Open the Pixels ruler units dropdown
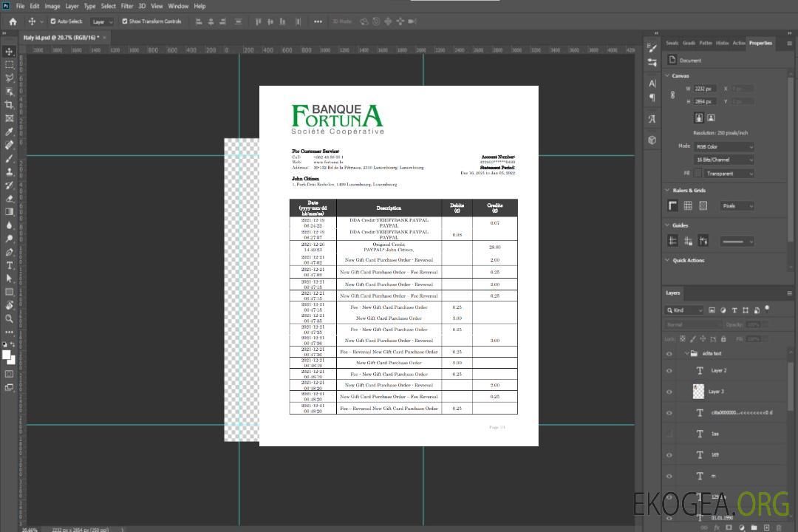 [737, 206]
